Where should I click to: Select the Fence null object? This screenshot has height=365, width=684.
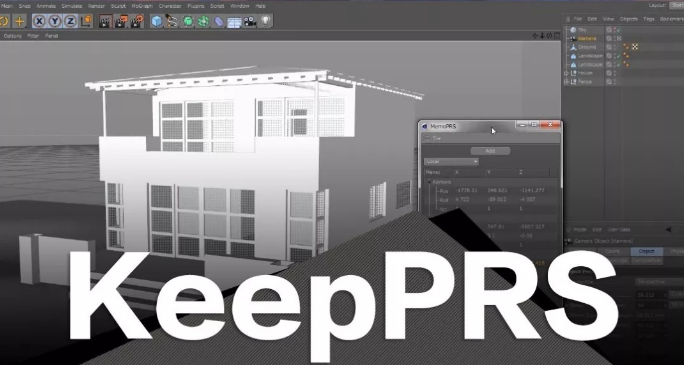point(585,82)
